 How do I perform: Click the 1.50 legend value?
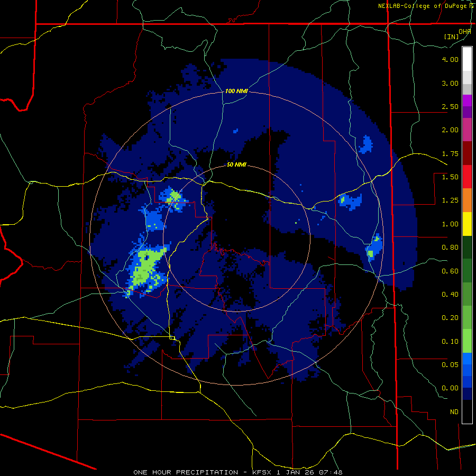pyautogui.click(x=450, y=177)
